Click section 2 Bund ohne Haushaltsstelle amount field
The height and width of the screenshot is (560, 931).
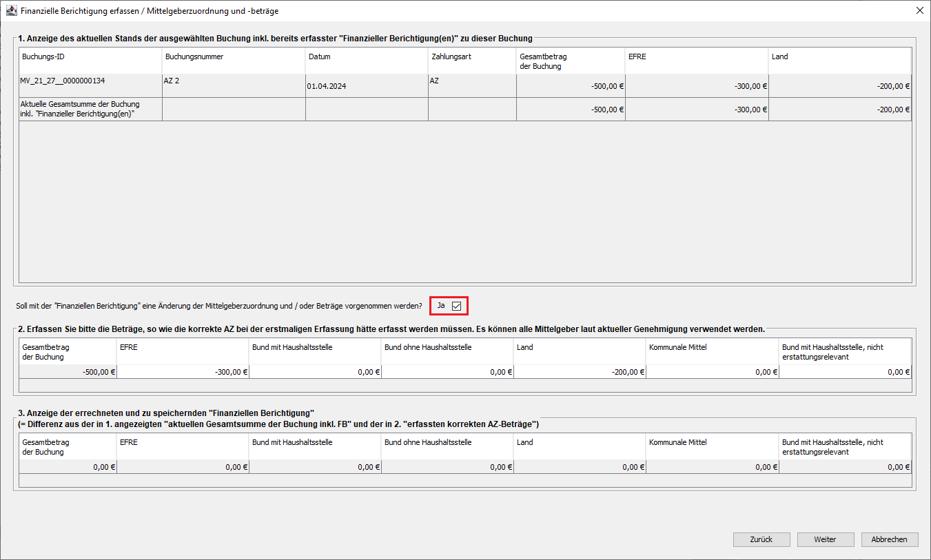(447, 372)
